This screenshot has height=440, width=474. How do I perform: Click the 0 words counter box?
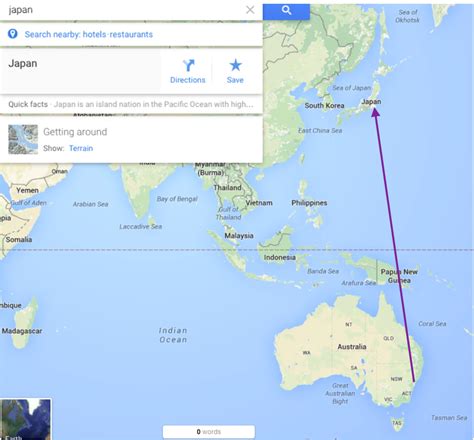209,432
